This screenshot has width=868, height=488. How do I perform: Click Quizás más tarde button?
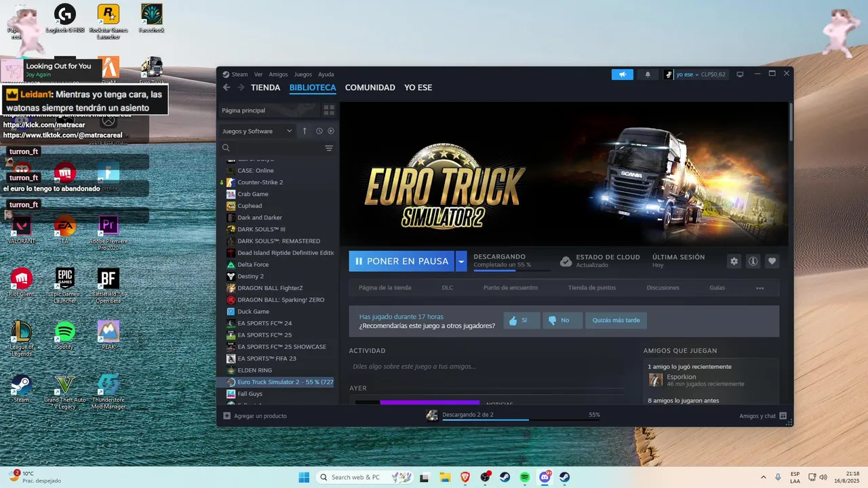point(616,320)
